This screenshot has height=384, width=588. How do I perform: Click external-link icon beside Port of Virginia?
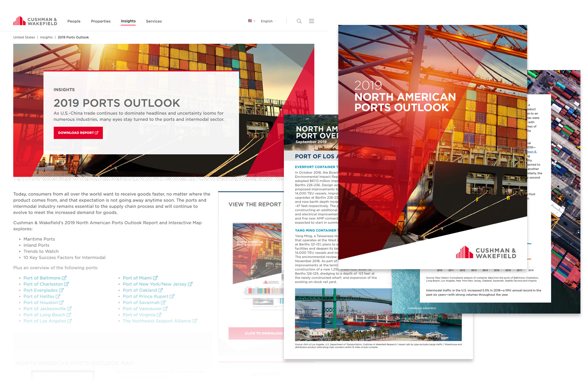[159, 315]
